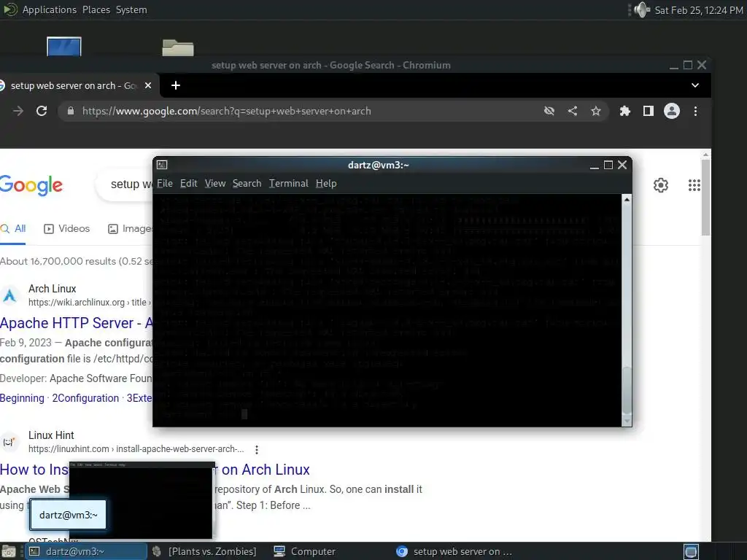Image resolution: width=747 pixels, height=560 pixels.
Task: Switch to Computer taskbar item
Action: (305, 551)
